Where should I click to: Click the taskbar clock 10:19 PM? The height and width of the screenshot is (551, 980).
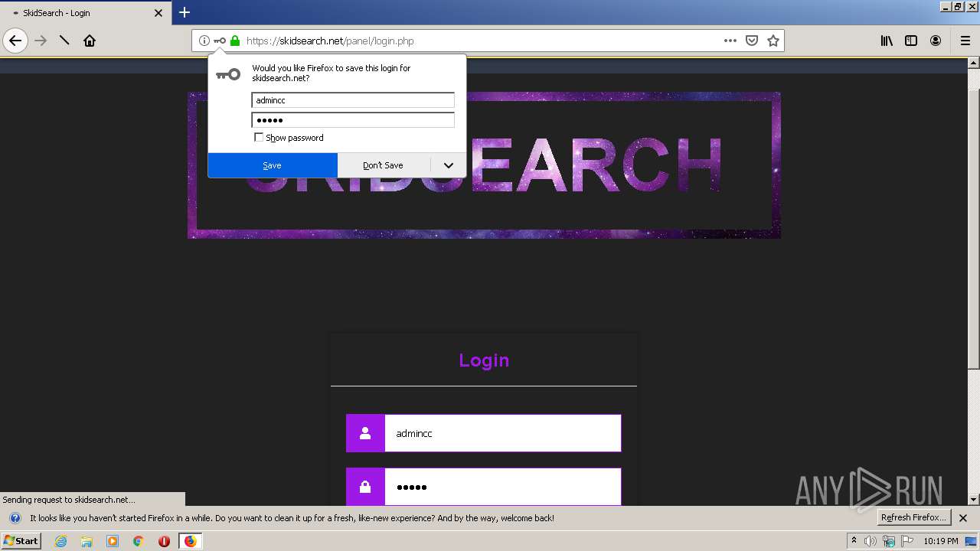[x=940, y=541]
